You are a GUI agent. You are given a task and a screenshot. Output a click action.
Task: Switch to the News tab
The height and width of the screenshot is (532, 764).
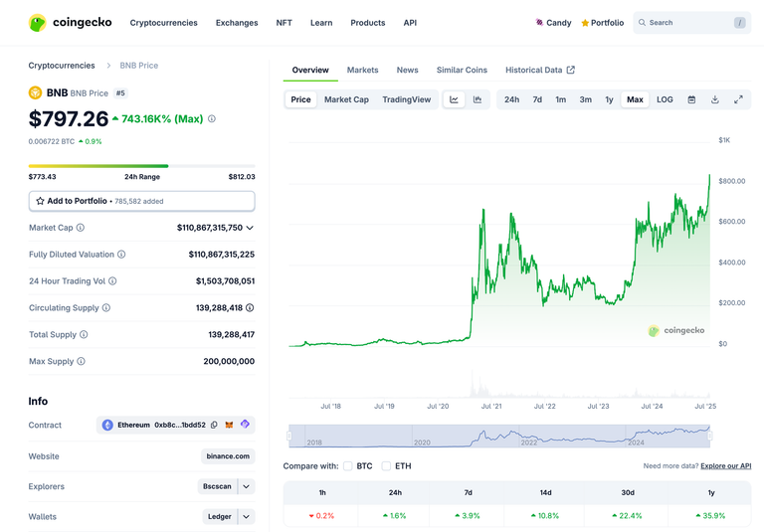point(407,70)
